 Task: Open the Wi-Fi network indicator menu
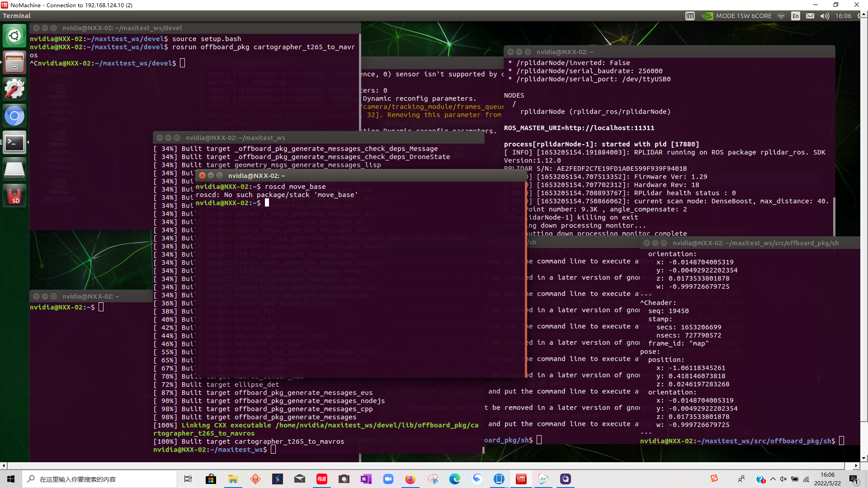(781, 16)
